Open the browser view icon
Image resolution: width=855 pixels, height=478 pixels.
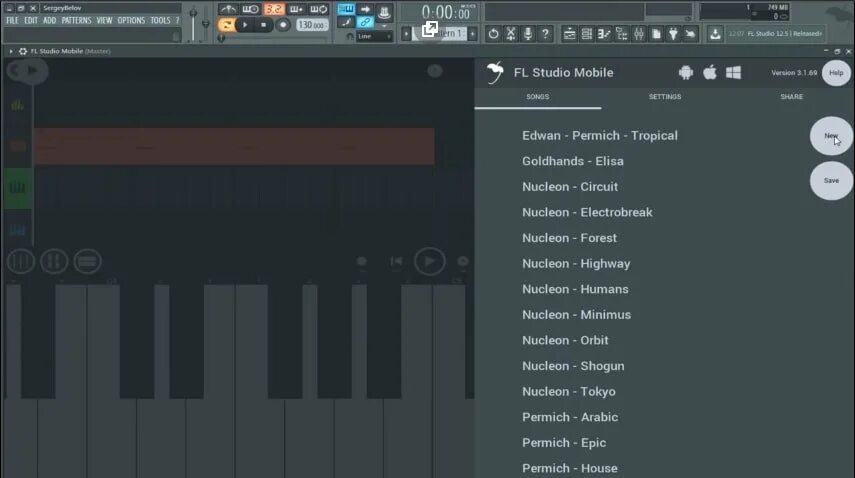(621, 34)
